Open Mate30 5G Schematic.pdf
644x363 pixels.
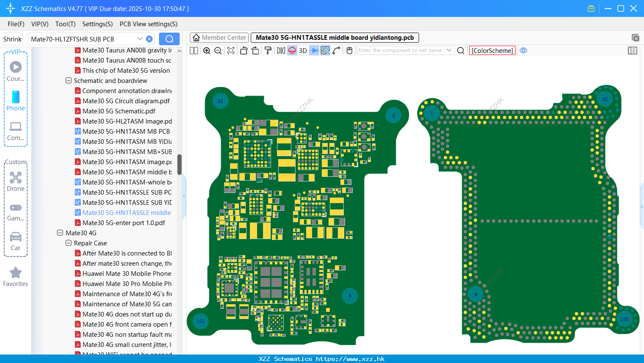[x=119, y=111]
